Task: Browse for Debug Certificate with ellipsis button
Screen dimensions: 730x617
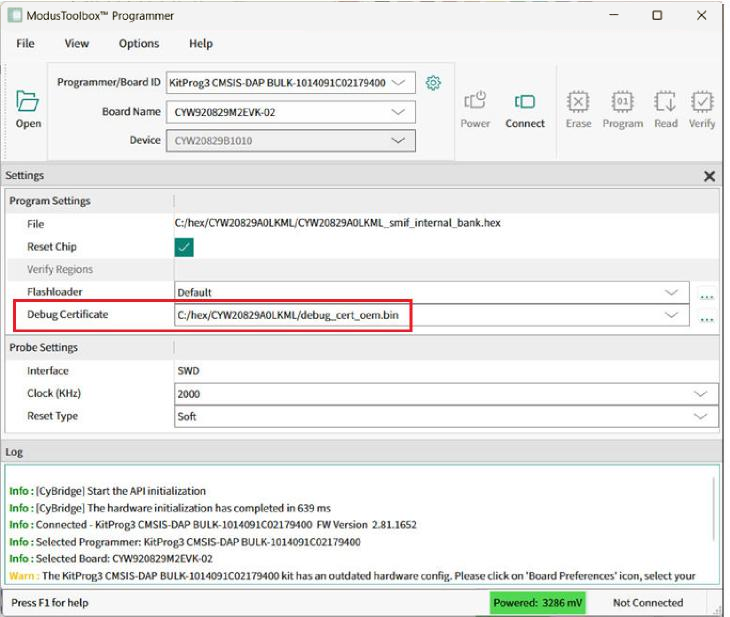Action: point(707,317)
